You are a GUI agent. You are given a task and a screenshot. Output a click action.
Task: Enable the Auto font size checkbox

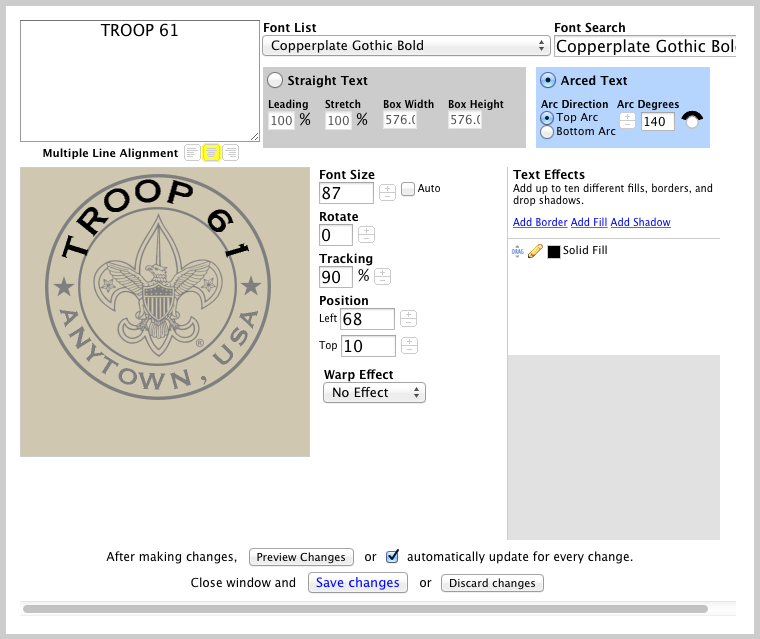pos(408,188)
